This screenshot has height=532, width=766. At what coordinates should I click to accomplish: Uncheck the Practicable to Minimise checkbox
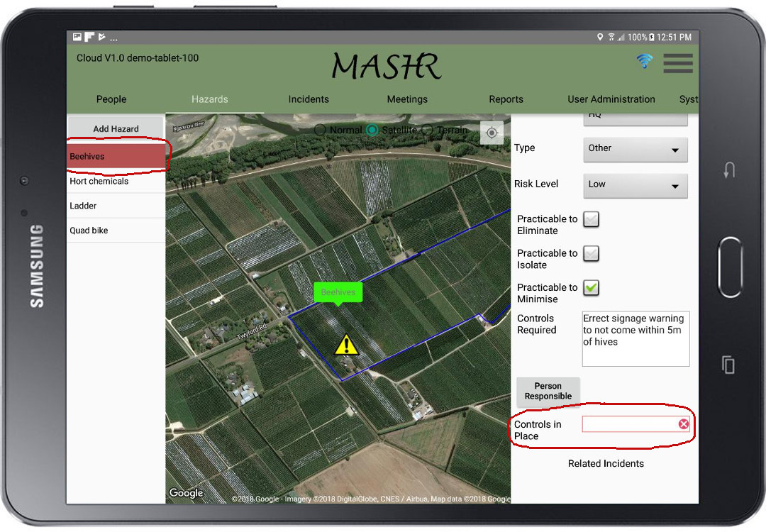(x=591, y=287)
